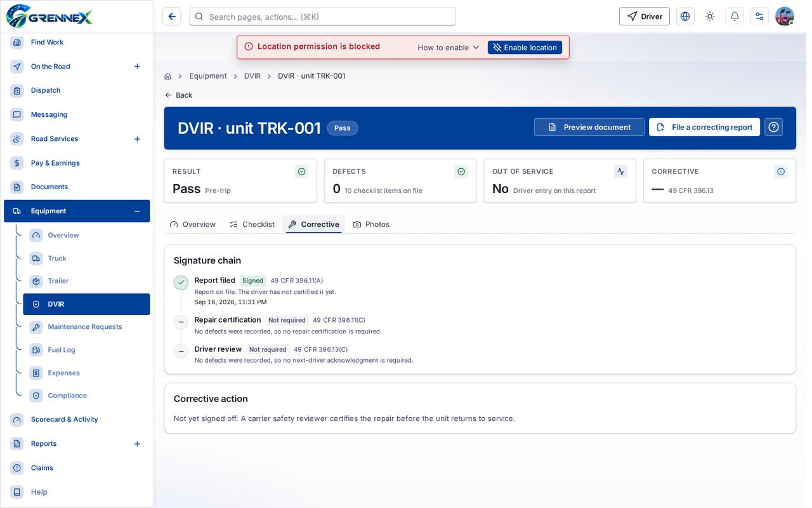The image size is (812, 508).
Task: Open Dispatch in sidebar
Action: 77,91
